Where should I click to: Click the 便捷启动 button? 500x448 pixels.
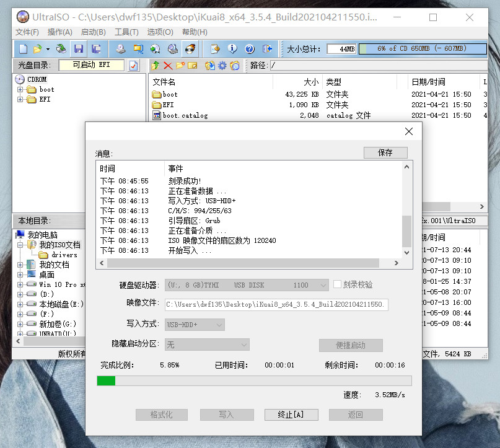[x=351, y=345]
